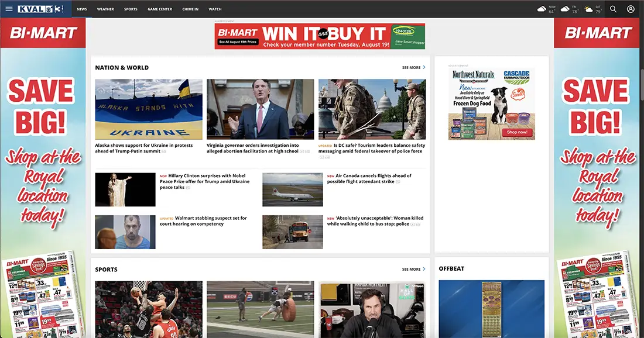Open the Chime In menu item
Viewport: 644px width, 338px height.
(190, 9)
